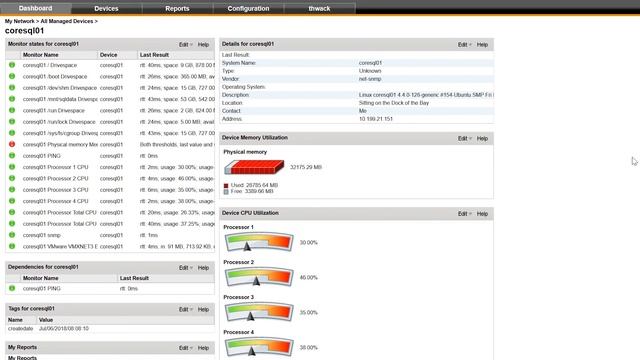Open coresql01 / Drivespace monitor name
Image resolution: width=640 pixels, height=360 pixels.
pos(50,65)
